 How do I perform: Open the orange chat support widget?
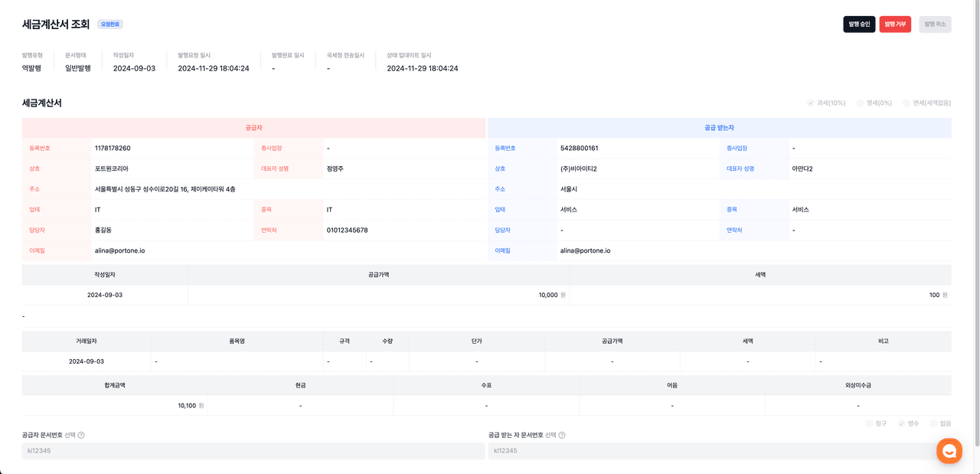(x=949, y=451)
